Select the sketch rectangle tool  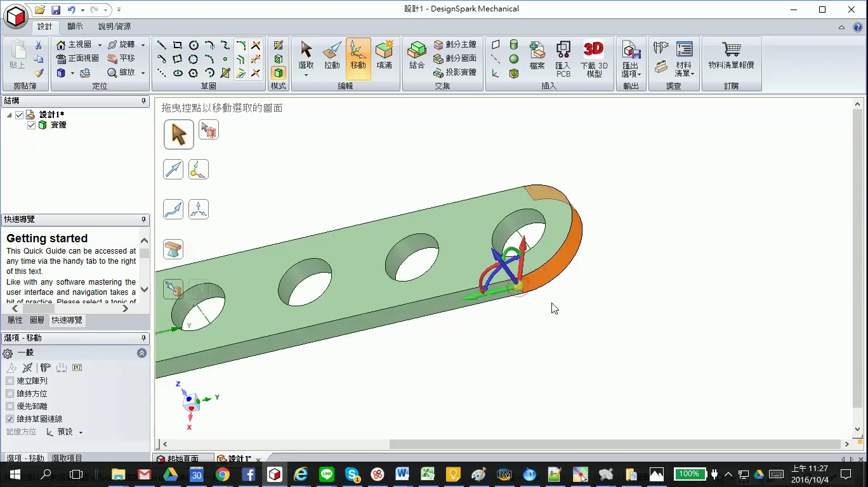tap(178, 45)
